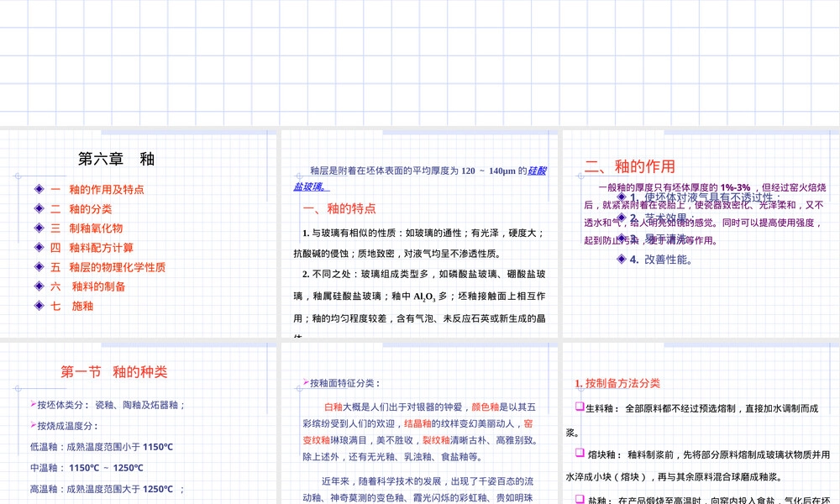Click the outline item 四 釉料配方计算
Image resolution: width=840 pixels, height=504 pixels.
coord(92,248)
